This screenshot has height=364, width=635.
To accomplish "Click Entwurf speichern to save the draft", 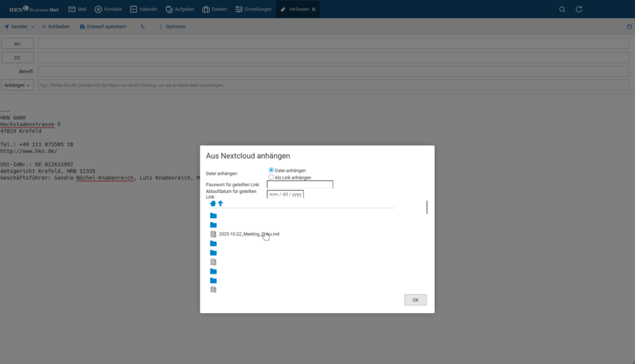I will coord(103,27).
